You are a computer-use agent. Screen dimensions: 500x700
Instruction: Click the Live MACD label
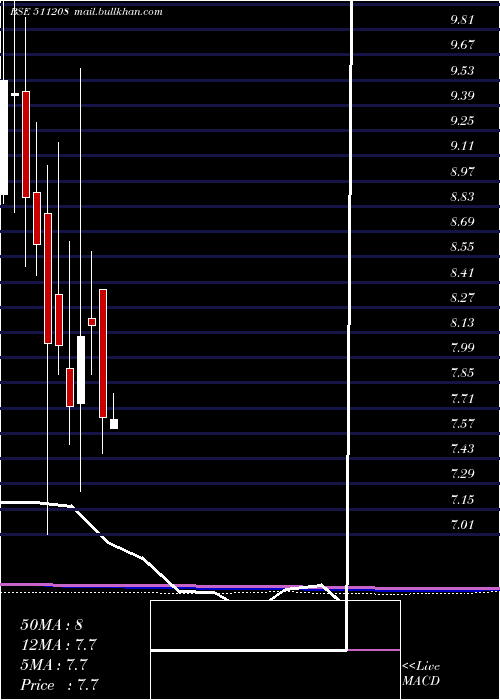click(421, 674)
